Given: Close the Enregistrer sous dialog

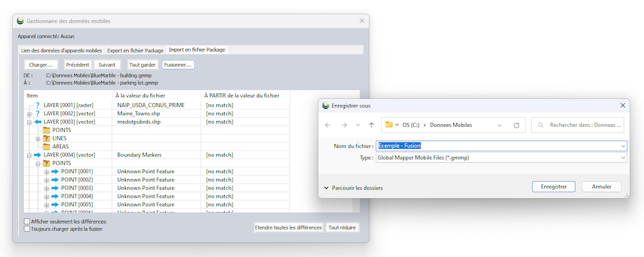Looking at the screenshot, I should click(622, 106).
